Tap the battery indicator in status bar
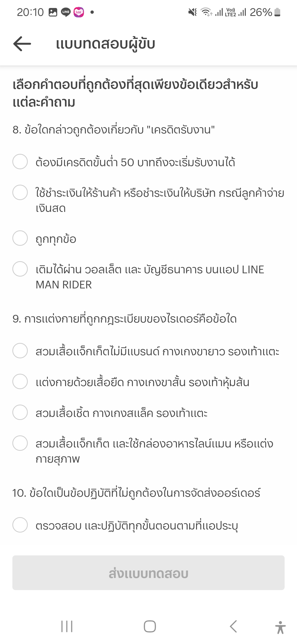 pyautogui.click(x=277, y=12)
